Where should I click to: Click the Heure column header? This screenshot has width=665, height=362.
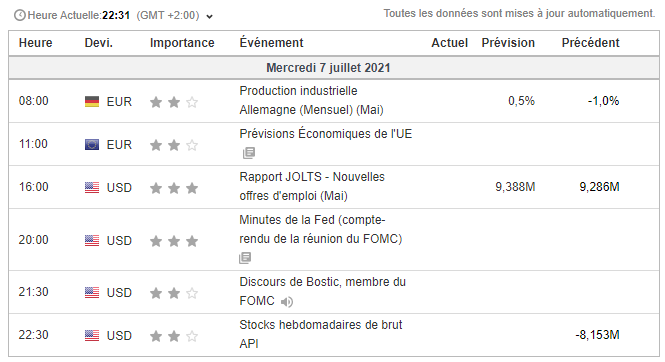pyautogui.click(x=36, y=43)
